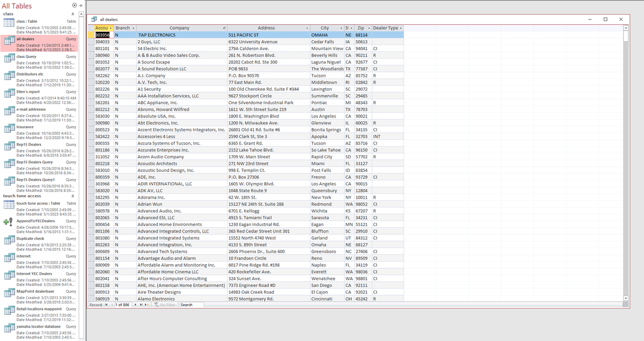This screenshot has width=644, height=341.
Task: Select the Address column header
Action: (x=268, y=28)
